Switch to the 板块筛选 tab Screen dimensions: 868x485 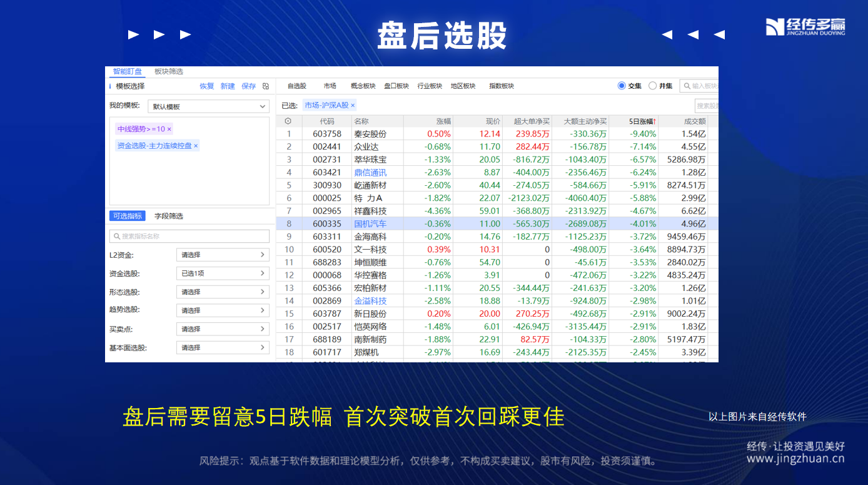tap(169, 71)
